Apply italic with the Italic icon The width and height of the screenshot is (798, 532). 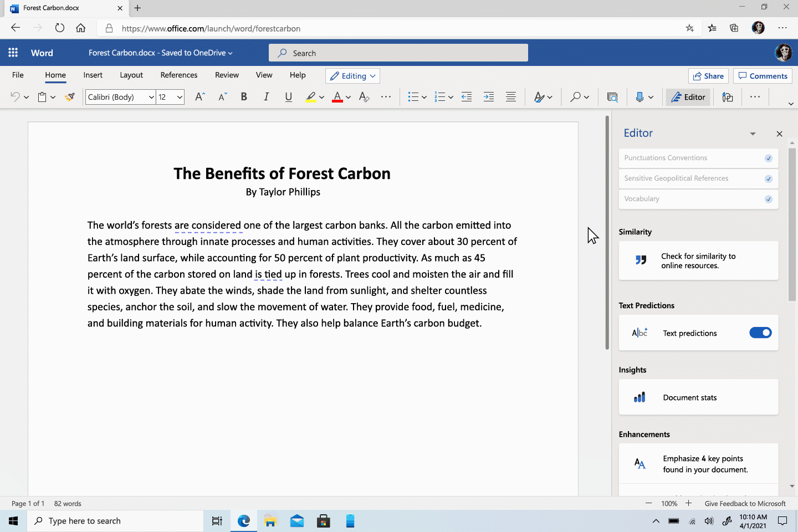click(x=266, y=97)
